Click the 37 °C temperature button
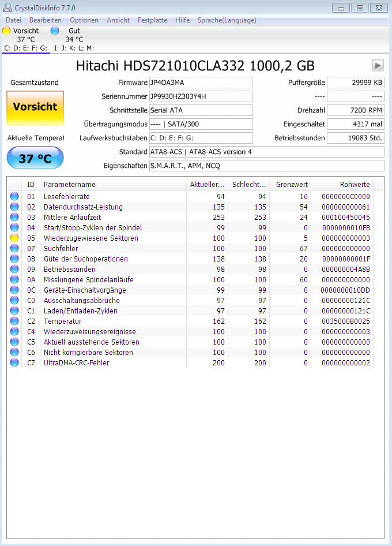Screen dimensions: 392x546 click(x=35, y=158)
